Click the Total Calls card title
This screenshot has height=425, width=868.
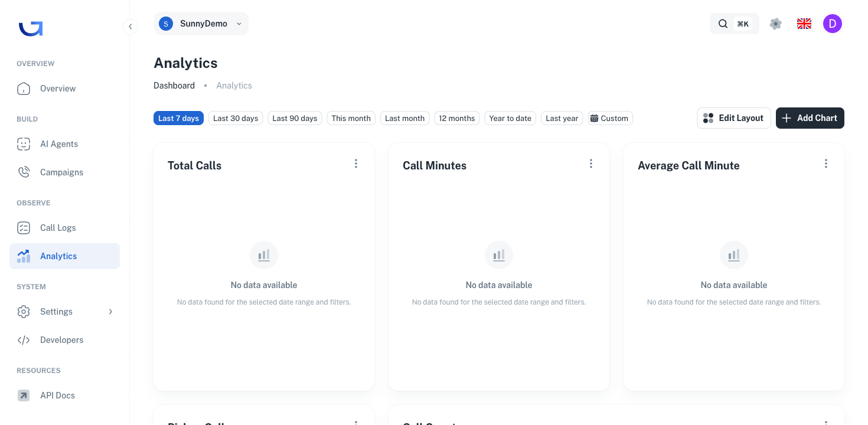click(194, 166)
